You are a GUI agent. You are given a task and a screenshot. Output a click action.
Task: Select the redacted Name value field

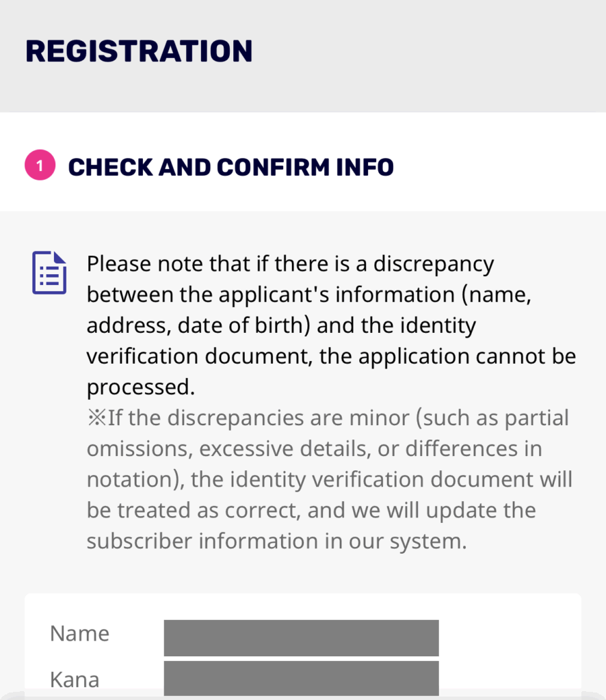[x=301, y=637]
